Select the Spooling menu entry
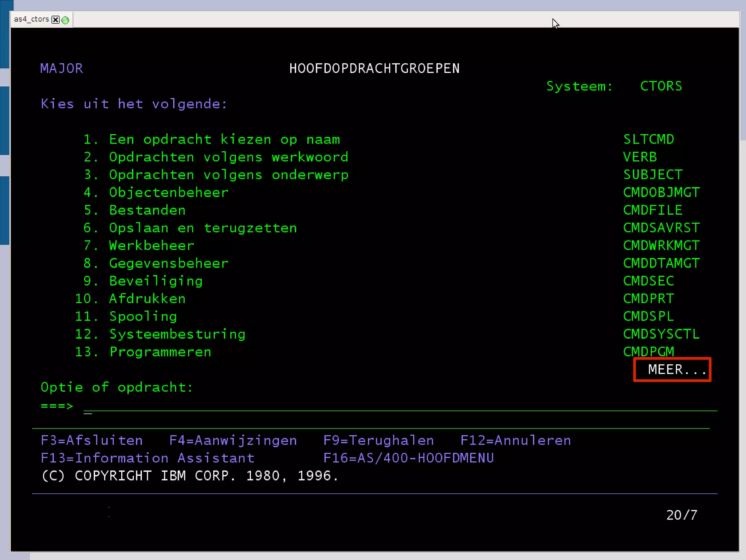The image size is (746, 560). pos(143,316)
